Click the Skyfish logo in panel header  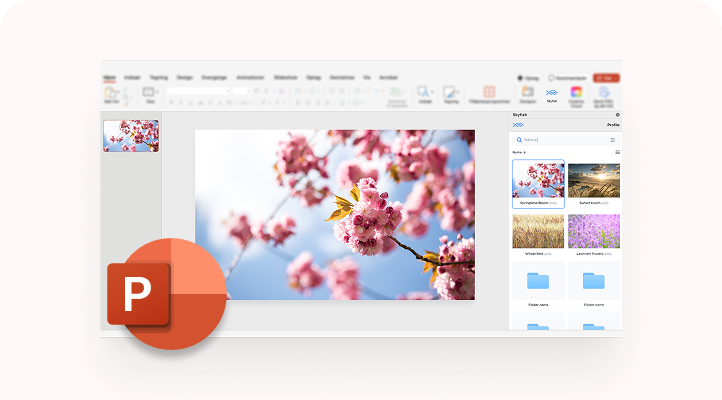pos(518,125)
